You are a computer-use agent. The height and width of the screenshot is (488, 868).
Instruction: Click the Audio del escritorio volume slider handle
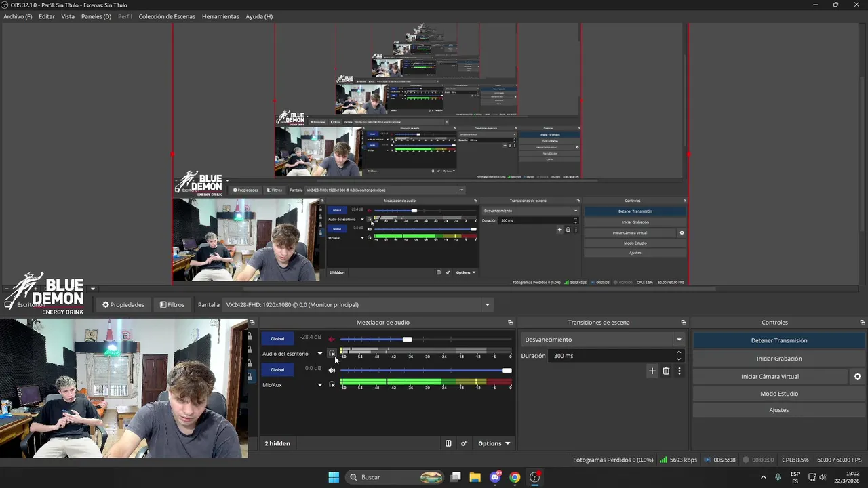tap(407, 340)
